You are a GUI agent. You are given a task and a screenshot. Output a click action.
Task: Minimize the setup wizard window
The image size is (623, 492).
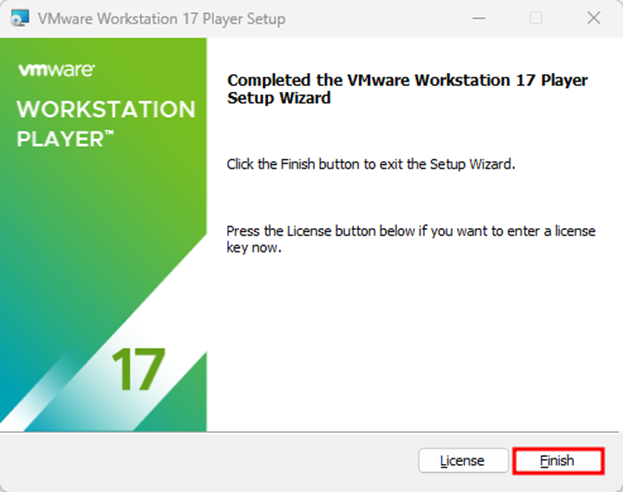click(479, 18)
